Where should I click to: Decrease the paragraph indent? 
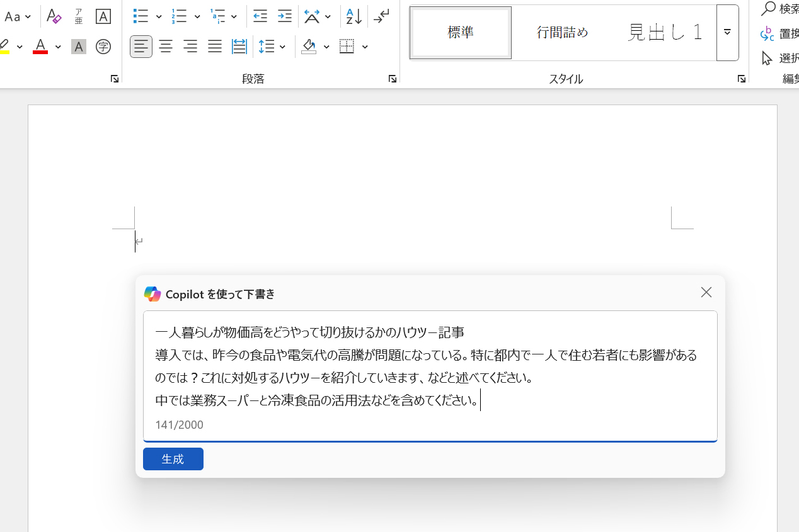tap(260, 16)
